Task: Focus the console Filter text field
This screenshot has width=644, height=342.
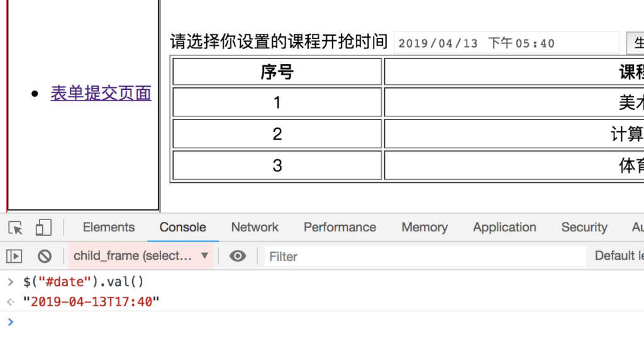Action: coord(426,256)
